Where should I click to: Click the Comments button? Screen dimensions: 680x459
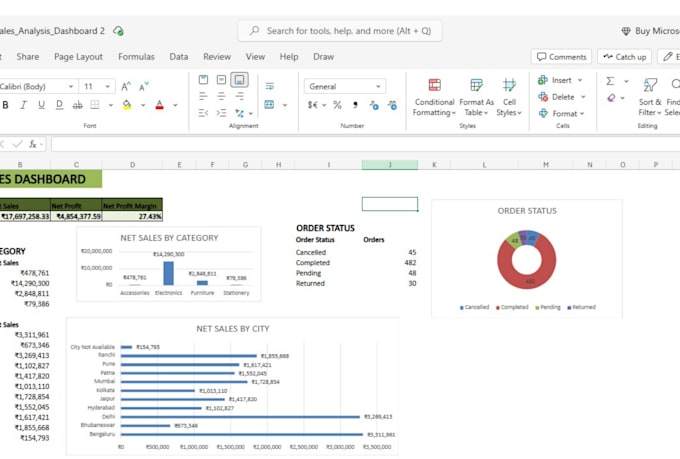(x=562, y=57)
